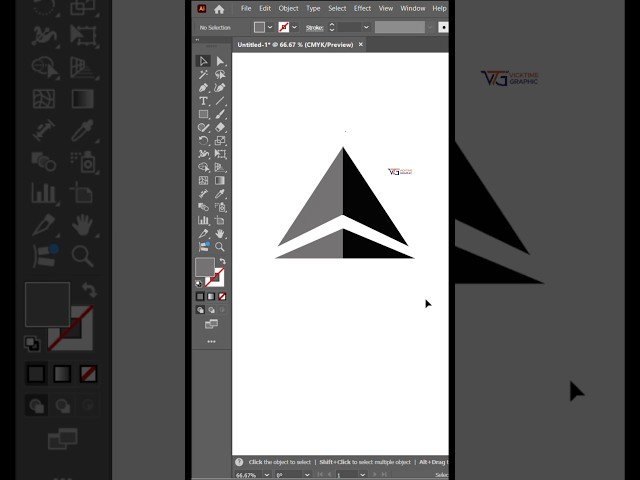
Task: Close the Untitled-1 document tab
Action: coord(360,44)
